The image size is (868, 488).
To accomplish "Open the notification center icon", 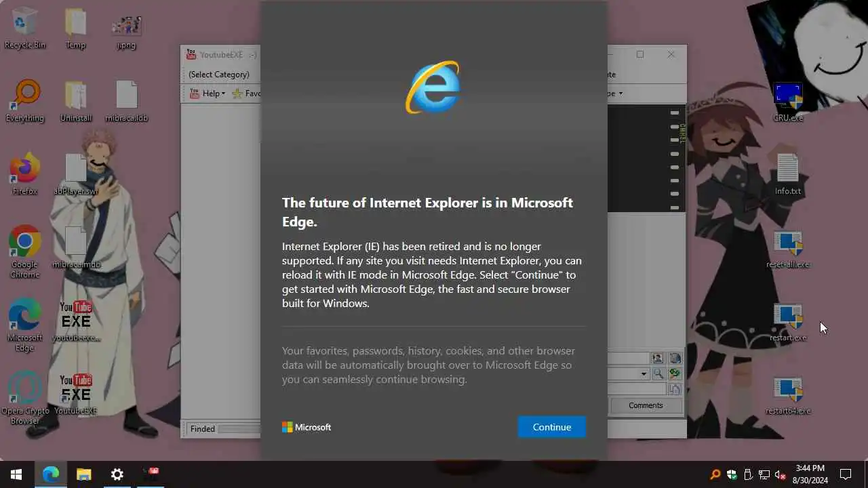I will pos(846,474).
